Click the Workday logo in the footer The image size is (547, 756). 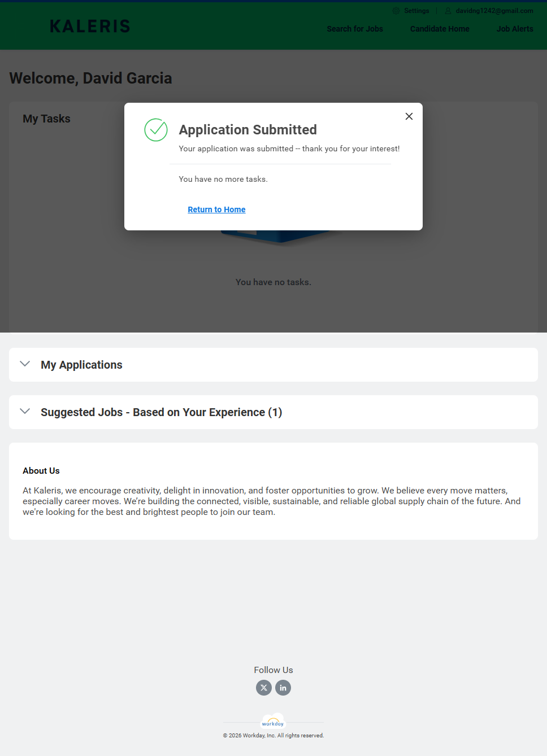click(273, 722)
